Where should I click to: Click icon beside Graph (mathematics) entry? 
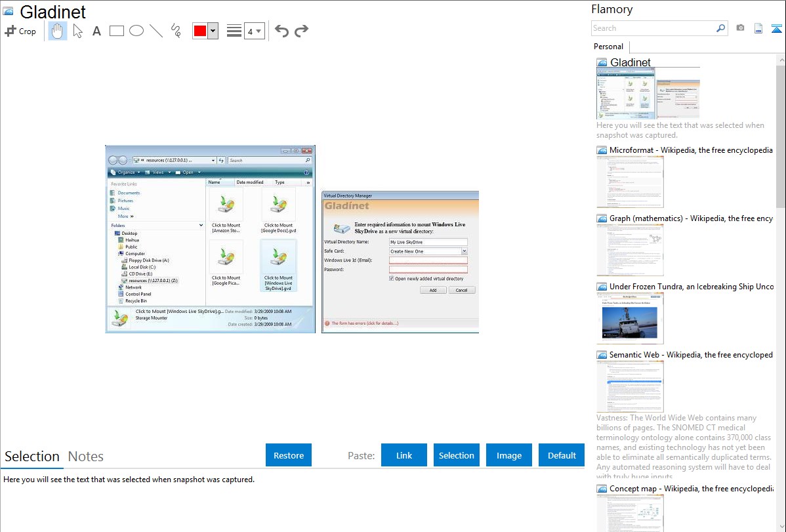602,218
